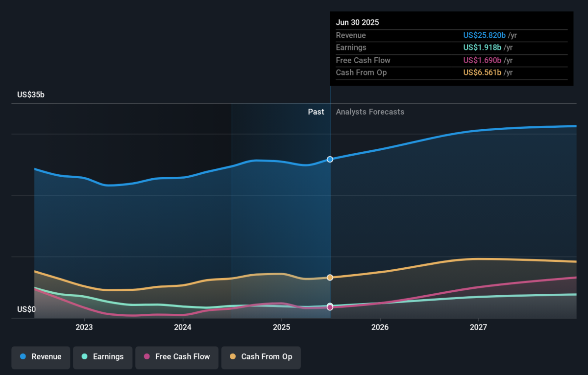The width and height of the screenshot is (588, 375).
Task: Toggle the Earnings legend button
Action: (102, 357)
